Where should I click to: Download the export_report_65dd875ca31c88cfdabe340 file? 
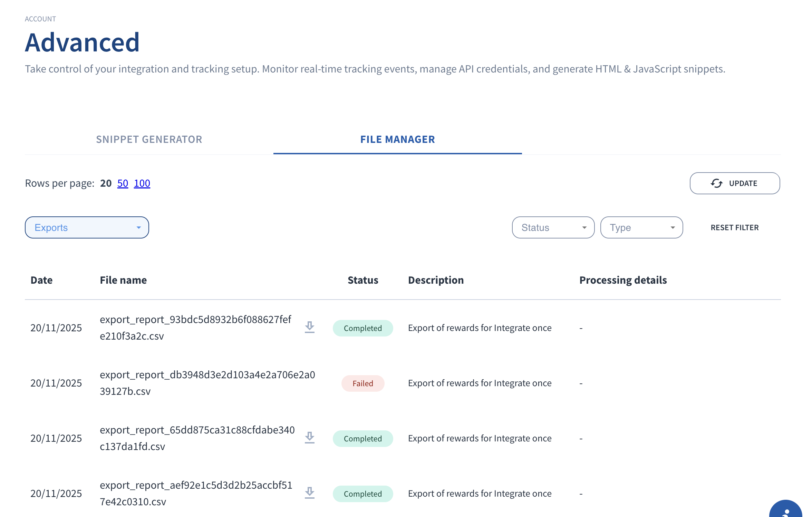click(310, 438)
